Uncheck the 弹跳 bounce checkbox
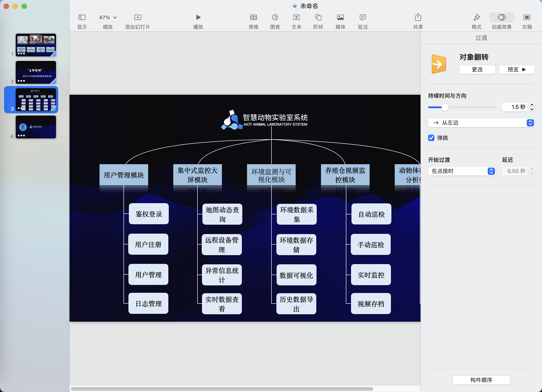This screenshot has height=392, width=542. coord(431,138)
